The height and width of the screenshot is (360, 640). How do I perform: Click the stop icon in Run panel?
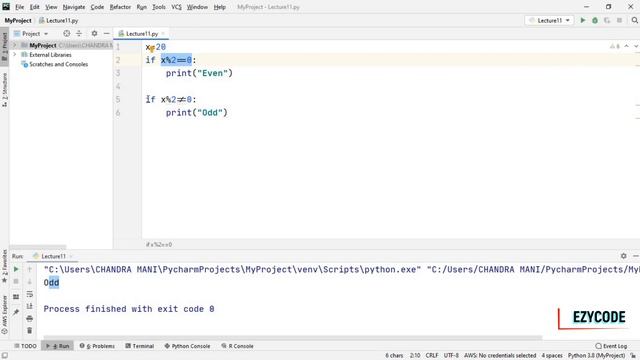[16, 281]
